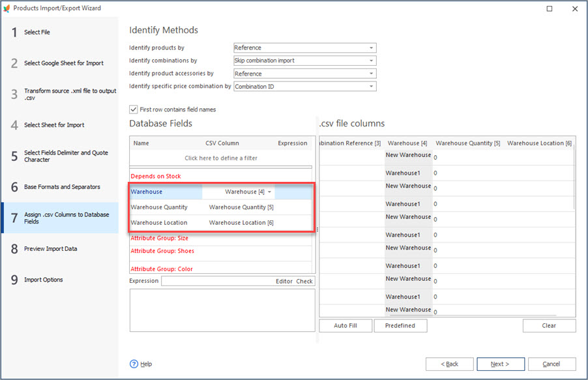
Task: Select step 7 Assign .csv Columns
Action: [x=60, y=218]
